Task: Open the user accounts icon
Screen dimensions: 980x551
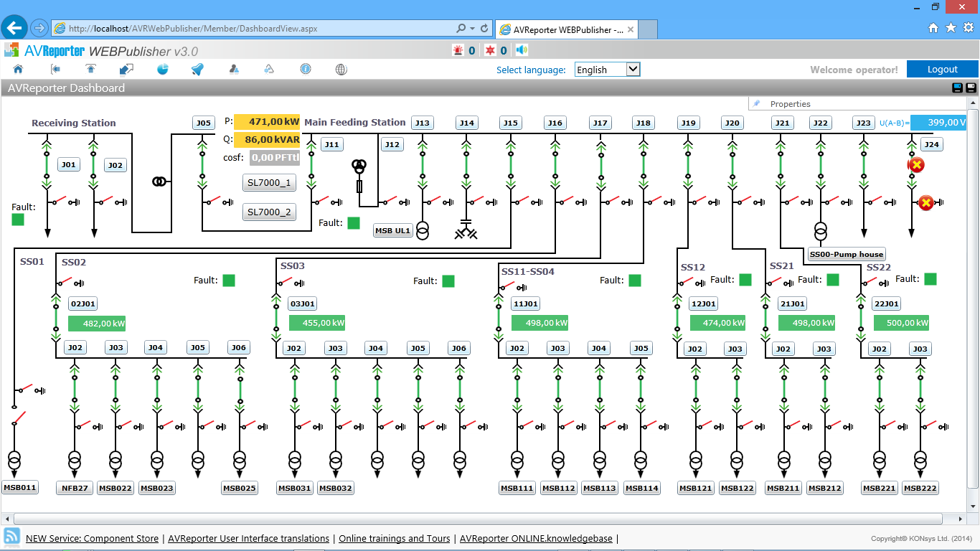Action: [x=234, y=70]
